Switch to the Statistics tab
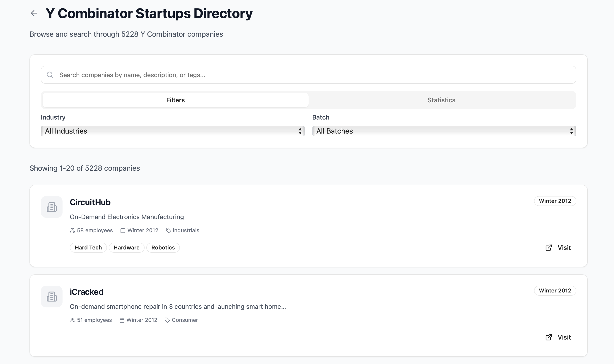Image resolution: width=614 pixels, height=364 pixels. pyautogui.click(x=441, y=100)
